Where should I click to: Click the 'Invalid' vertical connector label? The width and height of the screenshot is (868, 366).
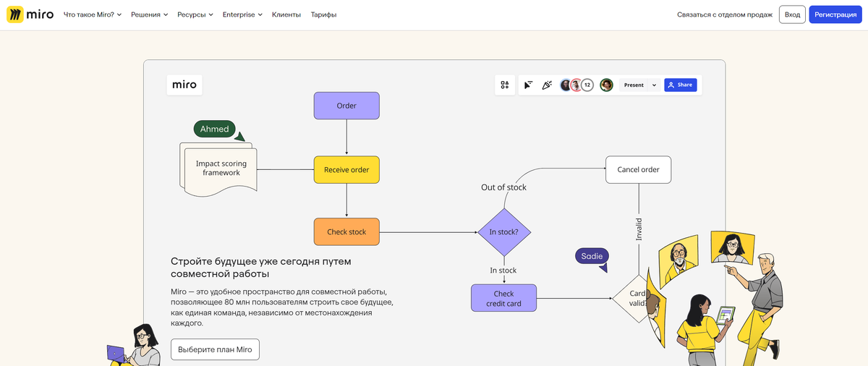point(639,229)
